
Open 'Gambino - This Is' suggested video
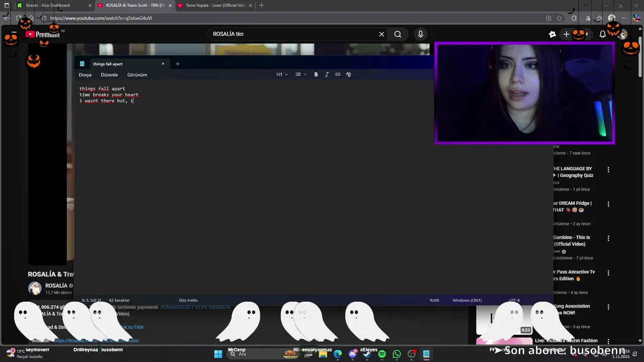coord(572,240)
